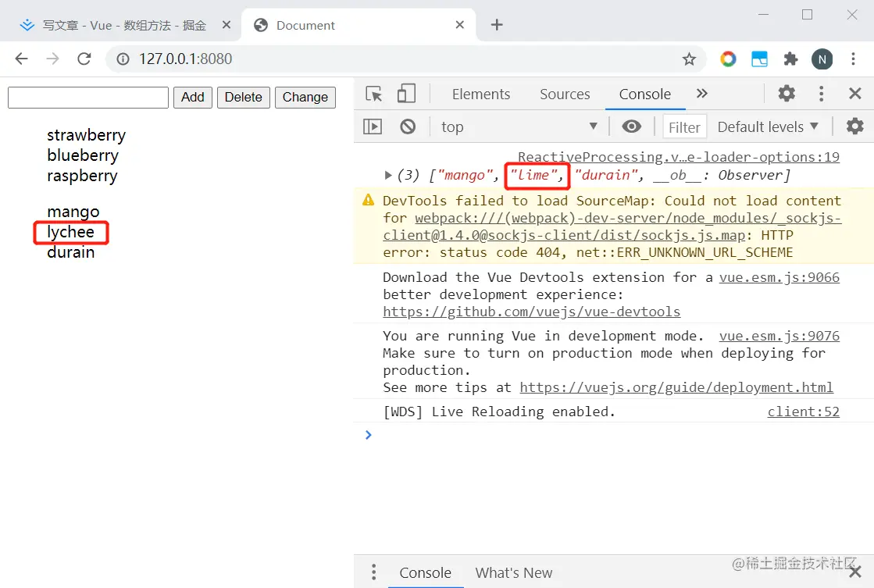The image size is (874, 588).
Task: Open a new browser tab
Action: 497,24
